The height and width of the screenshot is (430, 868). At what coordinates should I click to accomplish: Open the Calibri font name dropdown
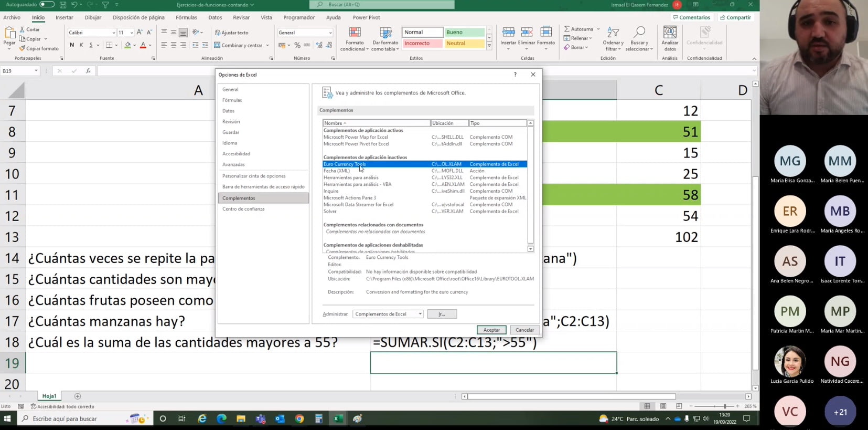click(x=113, y=33)
